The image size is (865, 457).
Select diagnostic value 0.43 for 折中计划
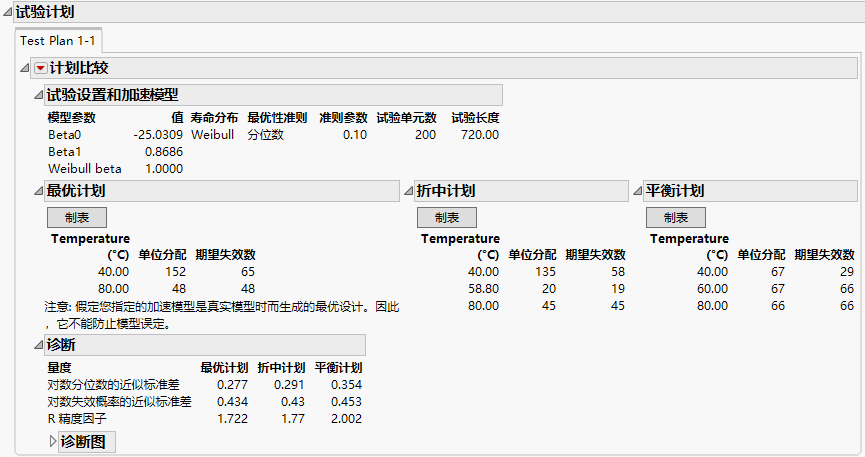(x=292, y=402)
